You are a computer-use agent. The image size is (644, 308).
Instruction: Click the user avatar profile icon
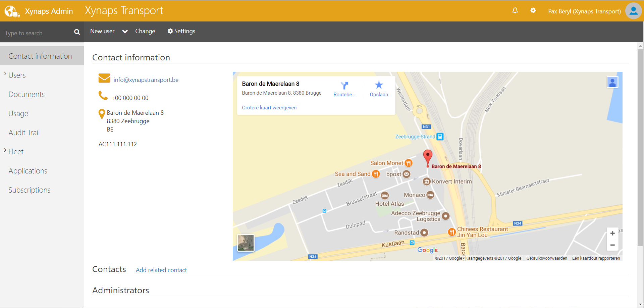pyautogui.click(x=633, y=11)
